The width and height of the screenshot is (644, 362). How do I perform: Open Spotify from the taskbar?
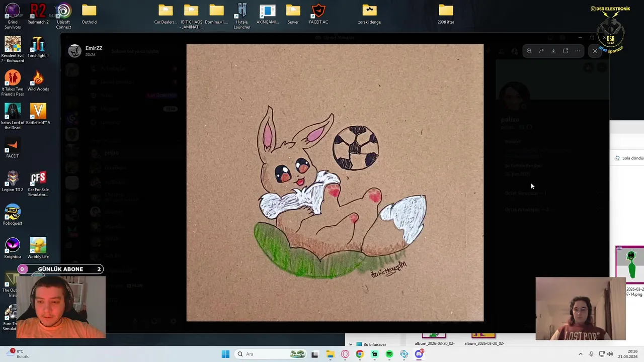click(x=389, y=354)
